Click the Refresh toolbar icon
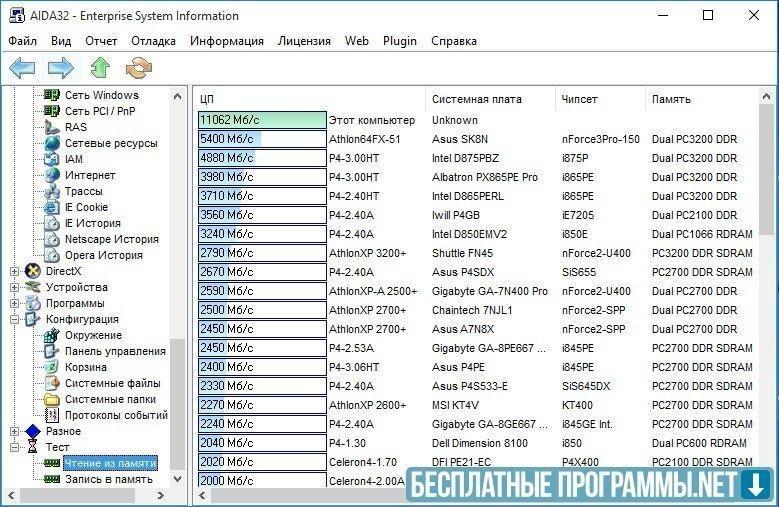Image resolution: width=779 pixels, height=507 pixels. pyautogui.click(x=139, y=68)
